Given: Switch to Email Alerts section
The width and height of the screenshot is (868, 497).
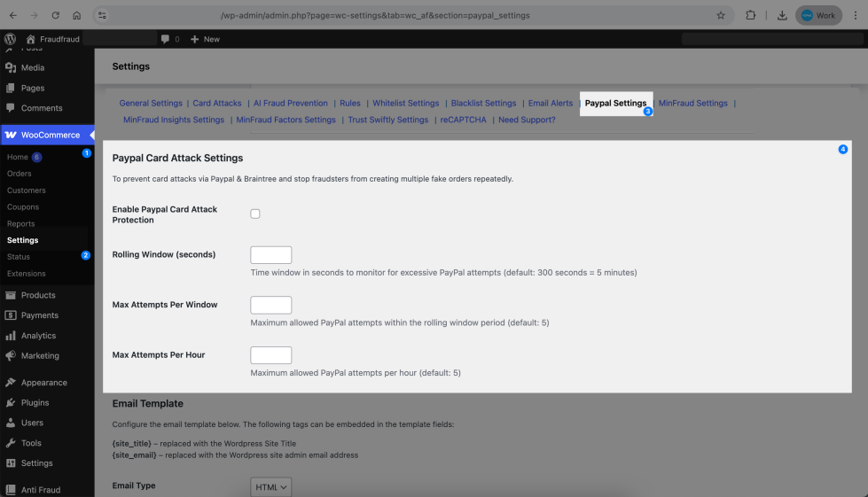Looking at the screenshot, I should tap(551, 104).
